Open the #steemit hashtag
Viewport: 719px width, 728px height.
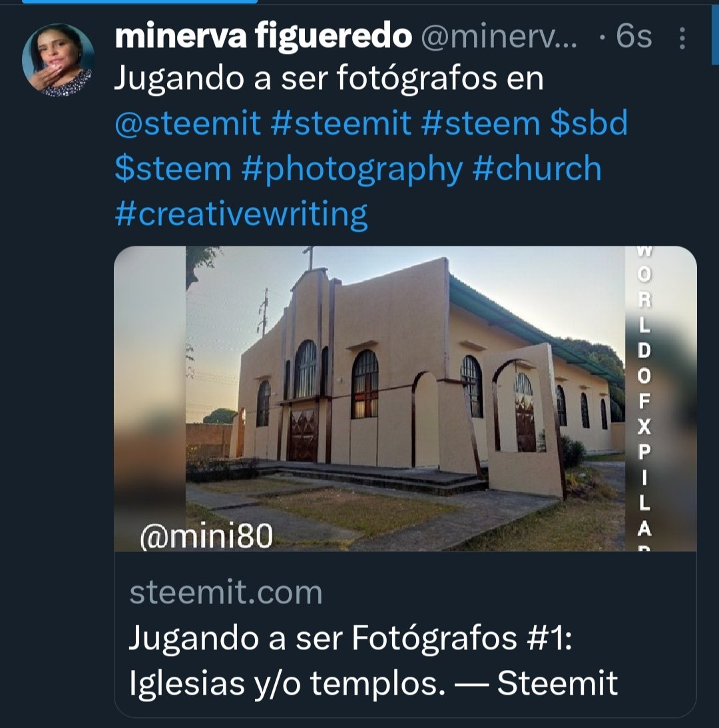point(341,123)
